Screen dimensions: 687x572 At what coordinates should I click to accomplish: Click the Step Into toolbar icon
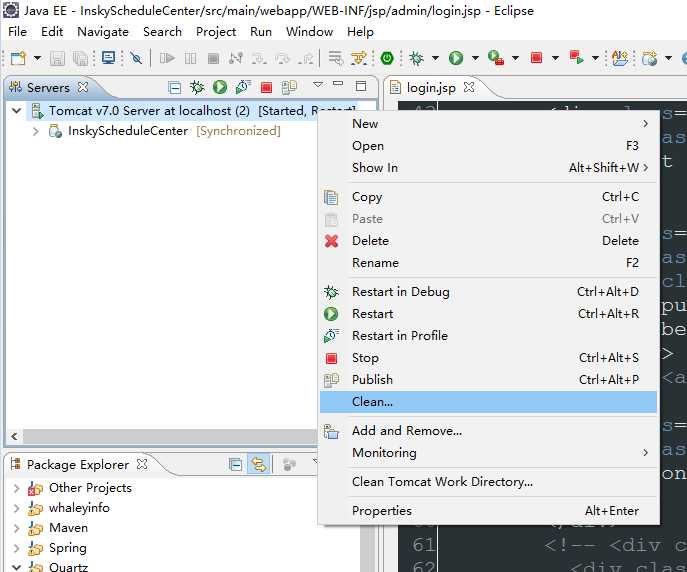point(259,58)
